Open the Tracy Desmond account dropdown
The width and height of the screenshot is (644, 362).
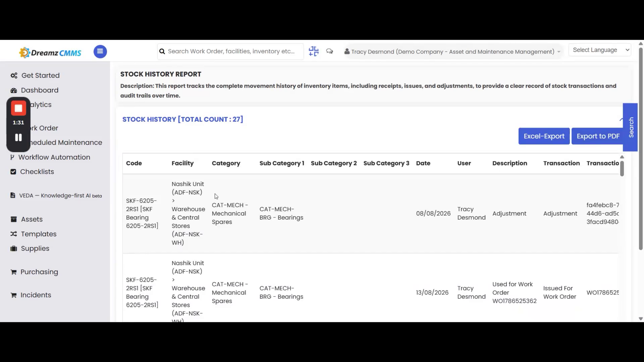pos(453,51)
